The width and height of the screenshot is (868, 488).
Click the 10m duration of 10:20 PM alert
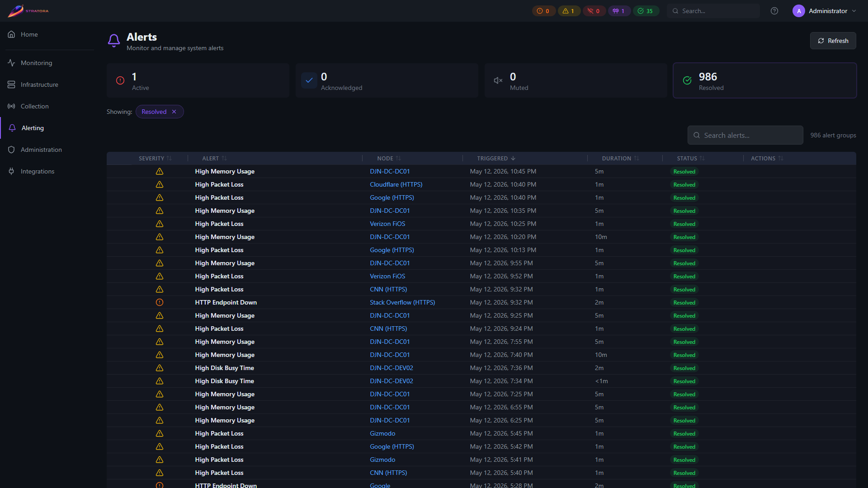click(601, 237)
